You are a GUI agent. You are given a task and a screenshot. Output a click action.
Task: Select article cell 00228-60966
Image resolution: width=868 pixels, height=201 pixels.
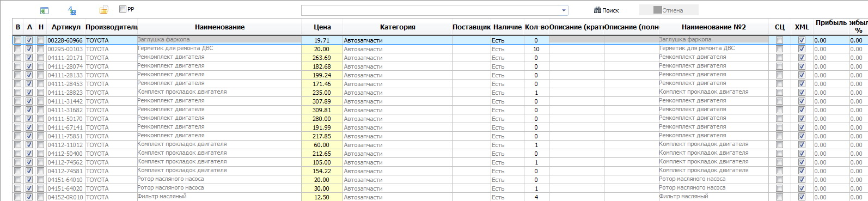(x=65, y=40)
